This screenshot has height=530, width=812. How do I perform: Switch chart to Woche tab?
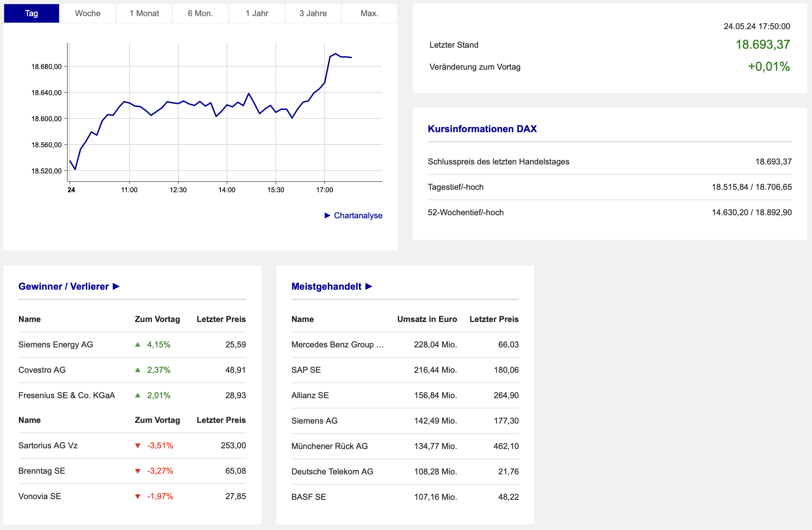(88, 13)
